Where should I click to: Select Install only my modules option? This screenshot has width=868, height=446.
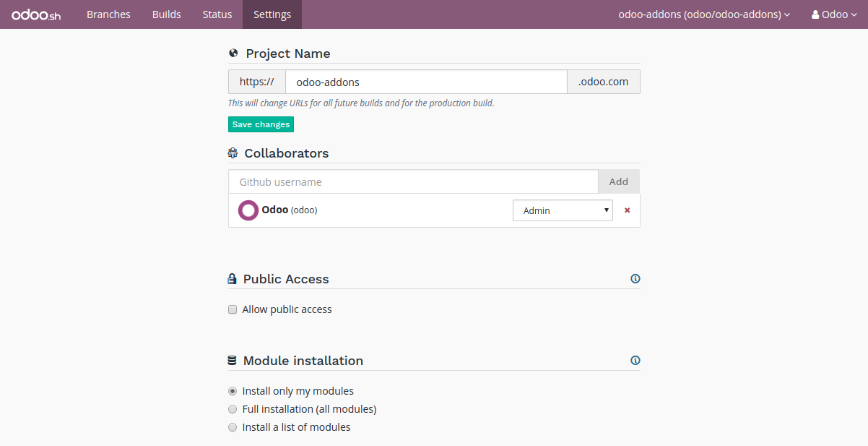[233, 391]
